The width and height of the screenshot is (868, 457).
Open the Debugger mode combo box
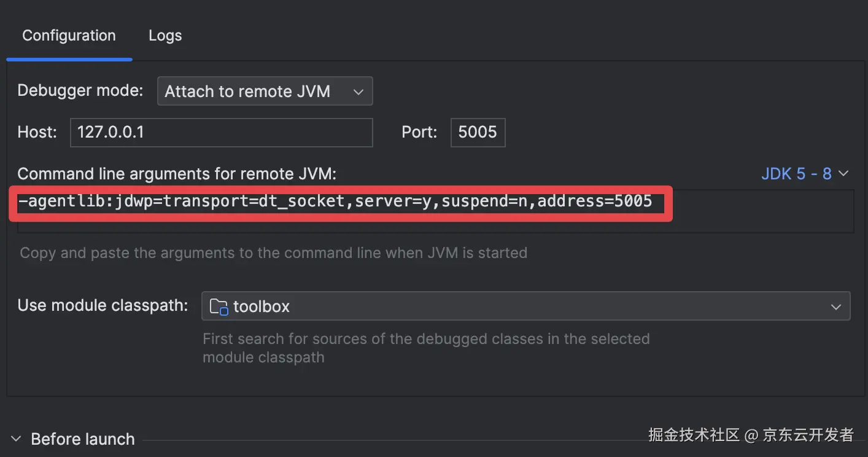coord(258,92)
